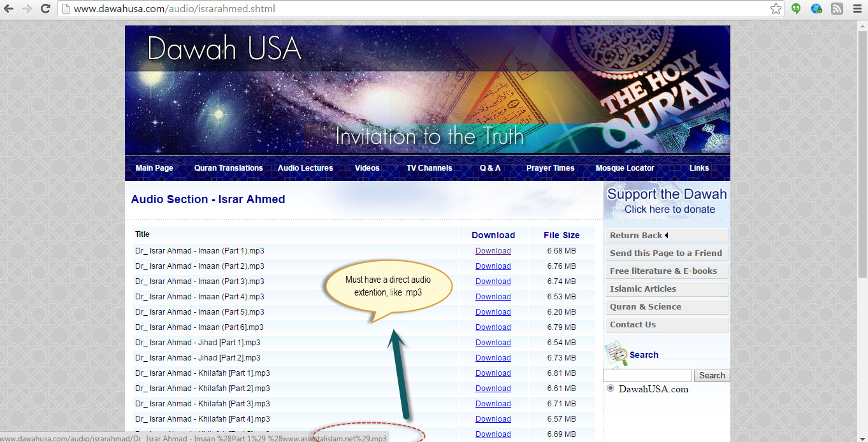
Task: Reload the page with the refresh icon
Action: [45, 9]
